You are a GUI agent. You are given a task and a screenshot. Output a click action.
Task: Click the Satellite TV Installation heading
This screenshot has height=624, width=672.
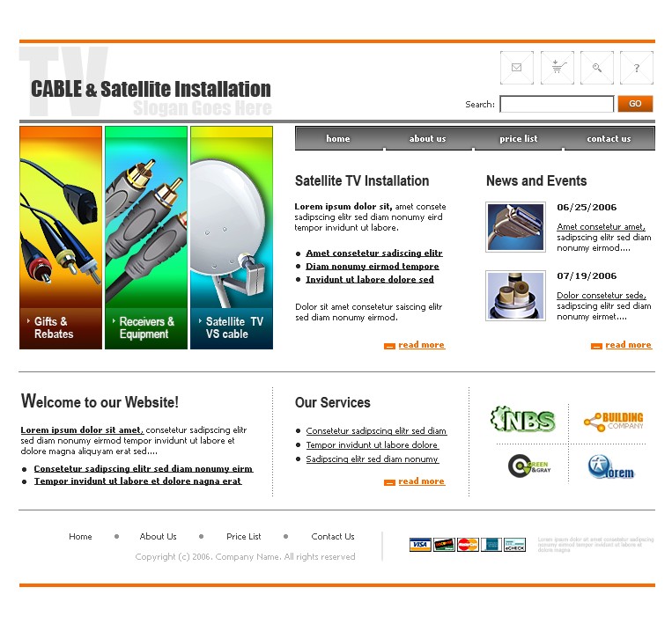(362, 180)
